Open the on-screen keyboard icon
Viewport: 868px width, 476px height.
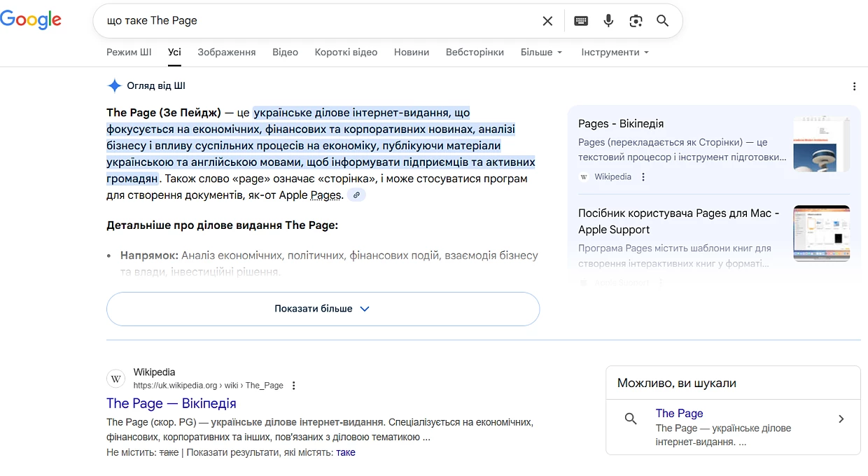(581, 21)
